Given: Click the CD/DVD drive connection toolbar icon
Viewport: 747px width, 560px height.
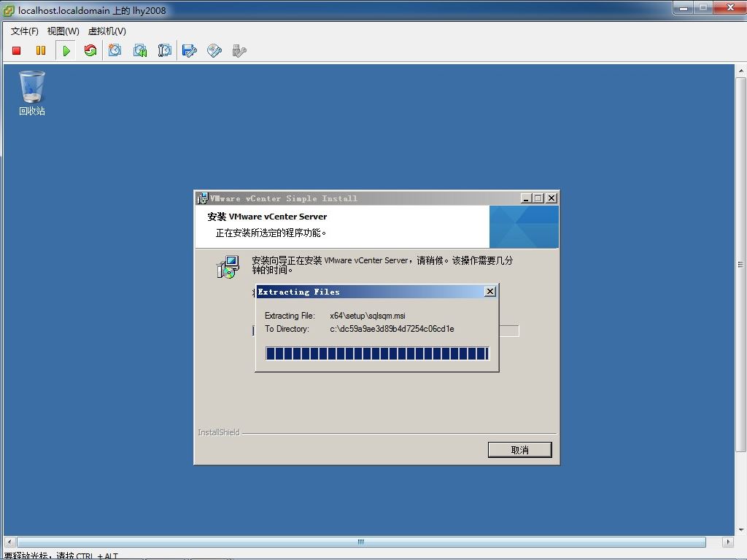Looking at the screenshot, I should pyautogui.click(x=214, y=50).
